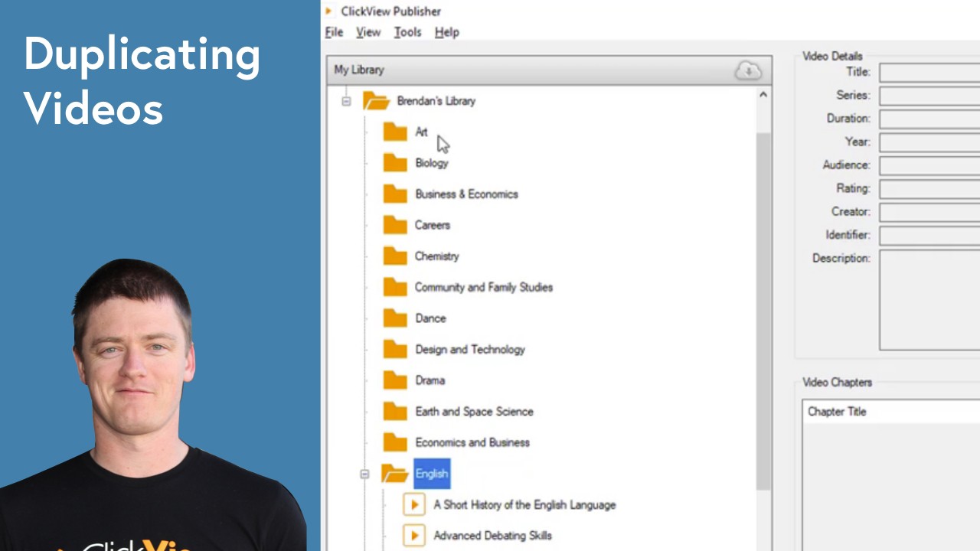Screen dimensions: 980x551
Task: Click play icon for "A Short History of the English Language"
Action: pos(414,504)
